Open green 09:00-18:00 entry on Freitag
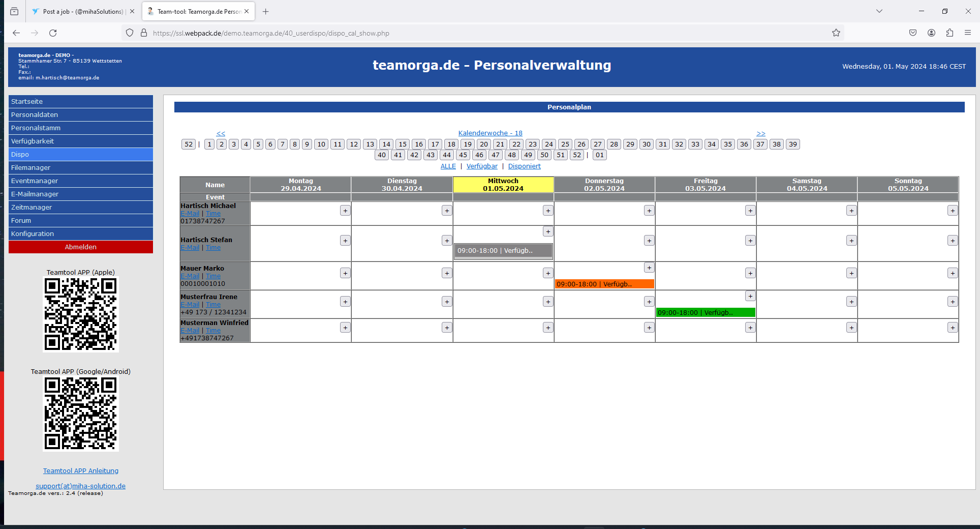 tap(705, 313)
